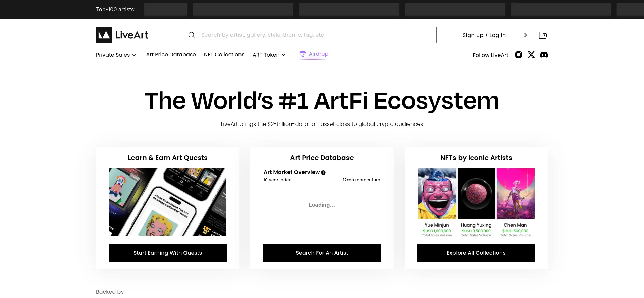Click the arrow in Sign up button
This screenshot has width=644, height=298.
(523, 35)
